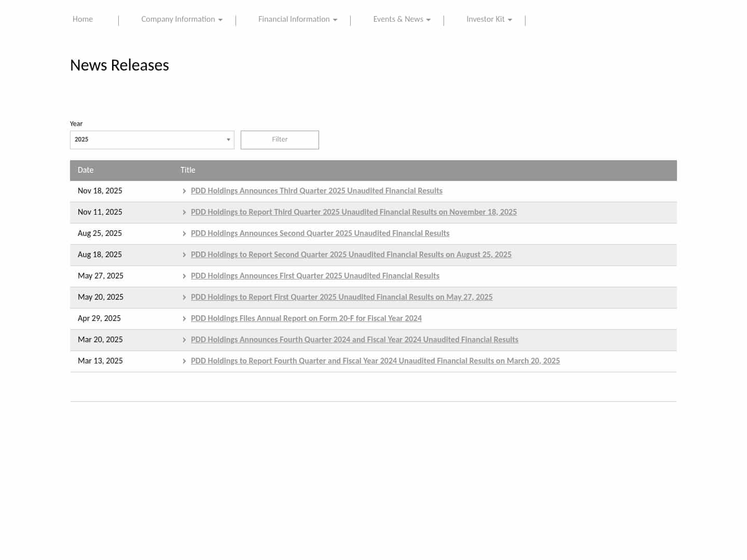Open the Events & News menu
Image resolution: width=747 pixels, height=560 pixels.
(x=402, y=20)
